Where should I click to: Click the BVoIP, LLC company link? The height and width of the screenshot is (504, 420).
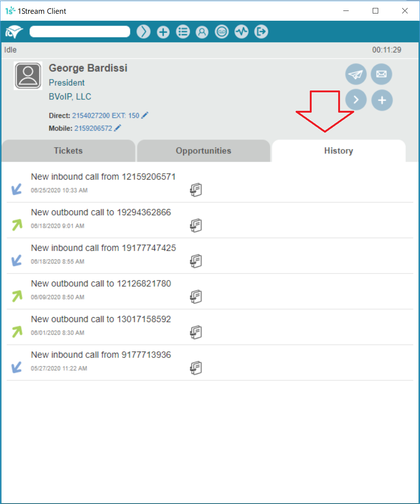70,97
